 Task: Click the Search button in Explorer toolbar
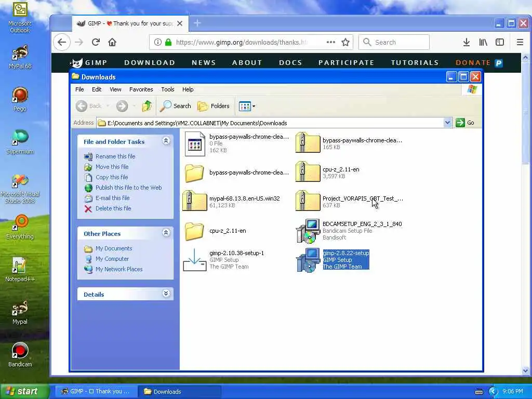[x=176, y=106]
